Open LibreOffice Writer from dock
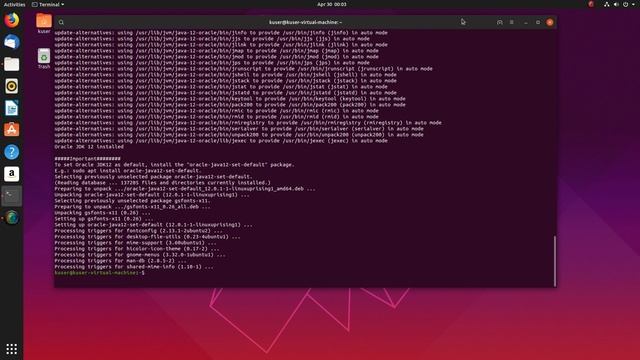Screen dimensions: 640x360 coord(11,108)
